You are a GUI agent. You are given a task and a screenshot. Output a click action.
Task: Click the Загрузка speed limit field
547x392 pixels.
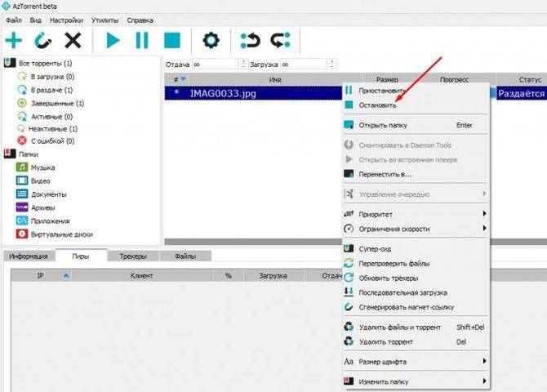pos(304,65)
